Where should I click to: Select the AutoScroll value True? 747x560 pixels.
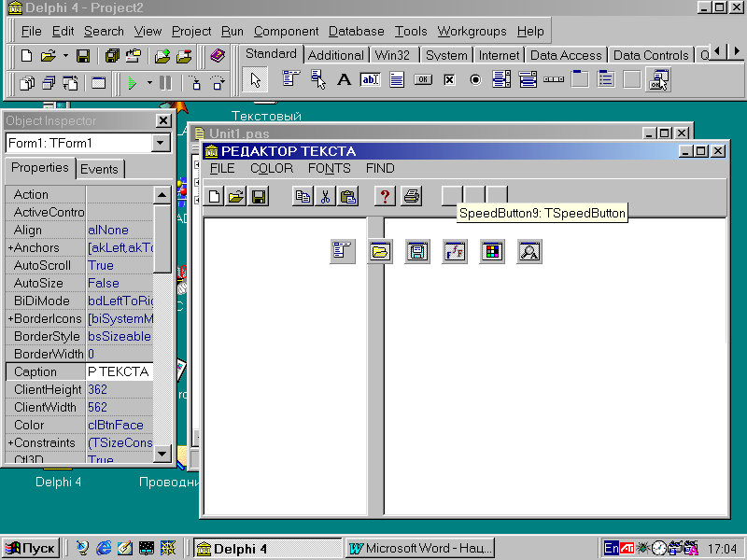(120, 265)
